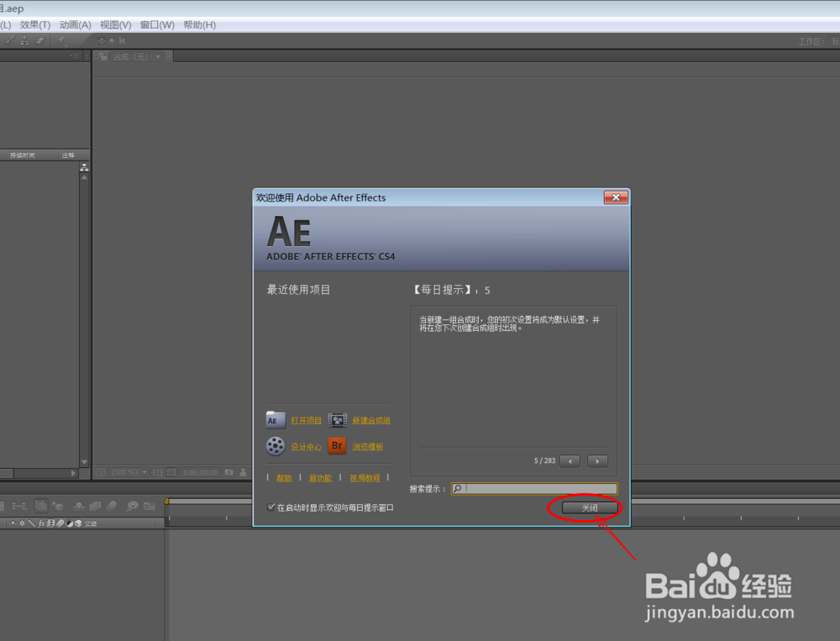Toggle the motion blur enable icon in timeline
Image resolution: width=840 pixels, height=641 pixels.
[x=112, y=506]
